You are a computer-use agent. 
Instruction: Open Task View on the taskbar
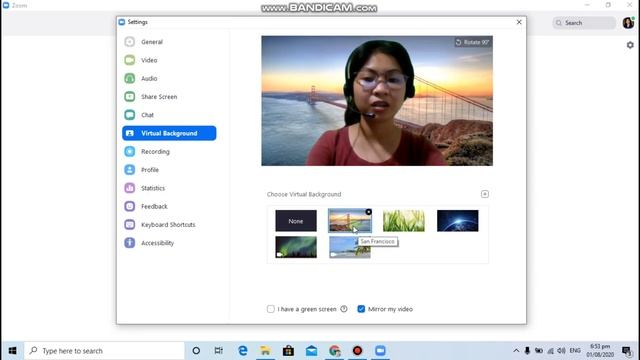pyautogui.click(x=219, y=351)
